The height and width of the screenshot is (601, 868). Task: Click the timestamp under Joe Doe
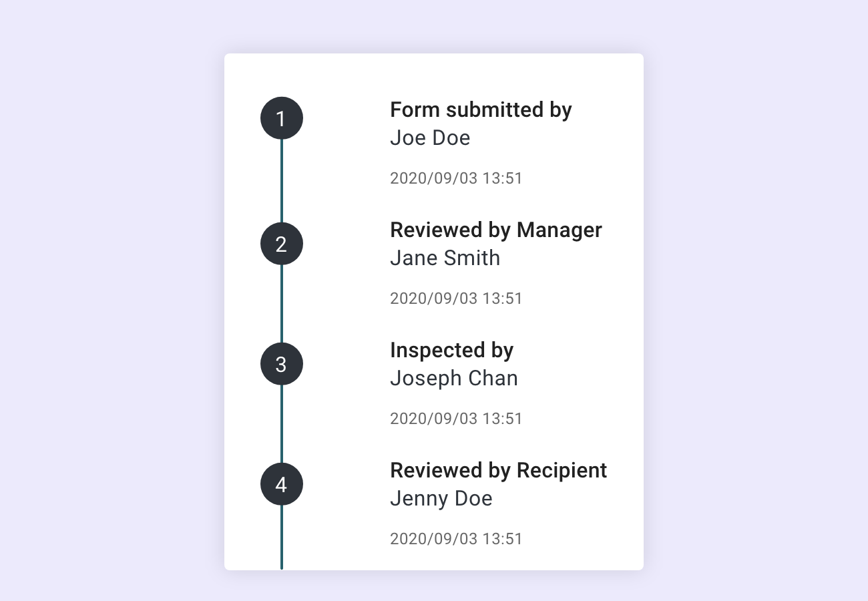[x=456, y=178]
